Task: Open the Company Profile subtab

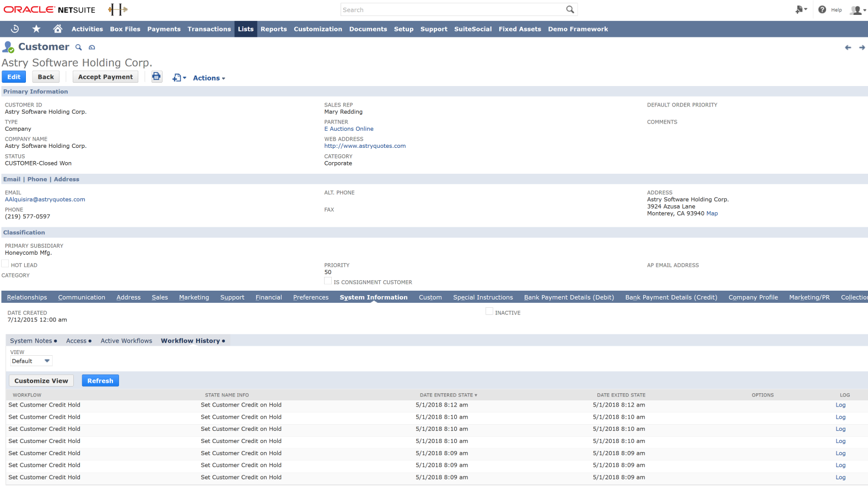Action: point(753,297)
